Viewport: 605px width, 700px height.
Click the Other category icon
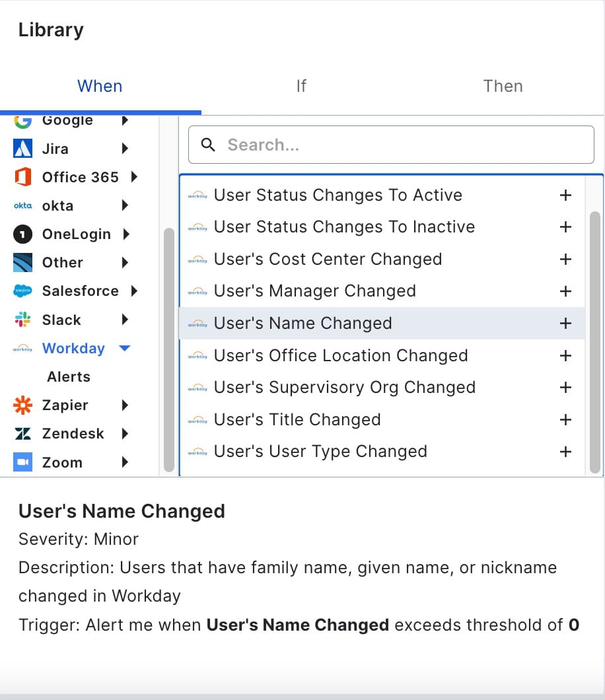pos(22,263)
